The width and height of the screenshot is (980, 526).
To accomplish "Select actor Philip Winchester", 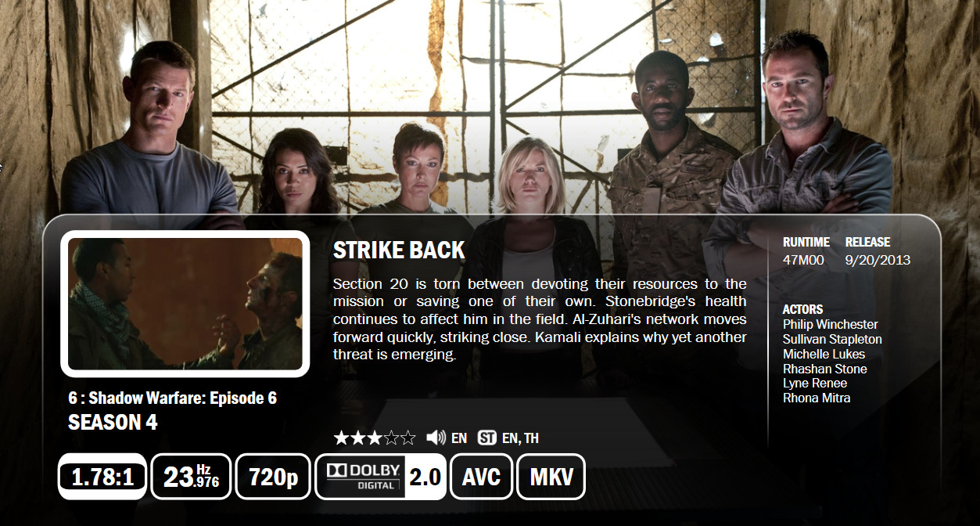I will [x=819, y=324].
